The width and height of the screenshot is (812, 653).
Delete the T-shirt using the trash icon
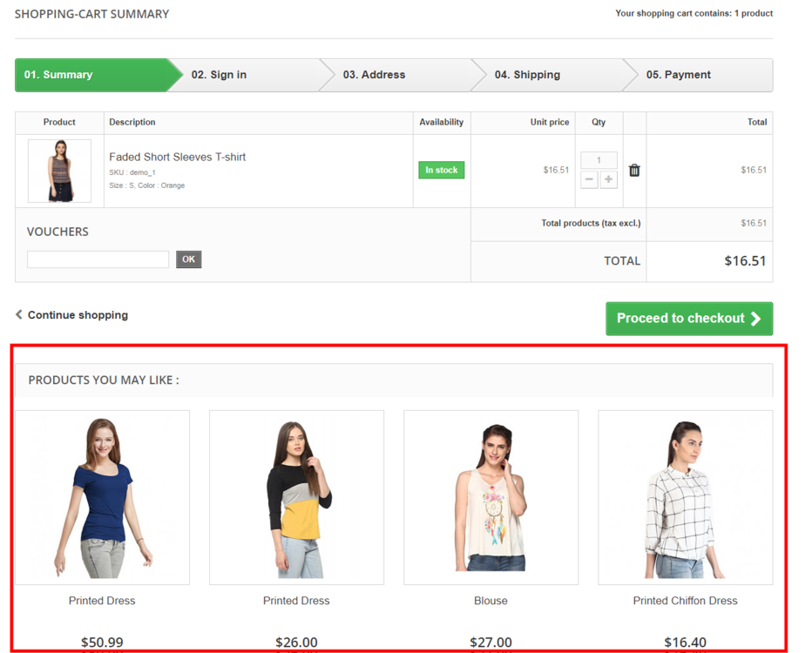pos(634,170)
